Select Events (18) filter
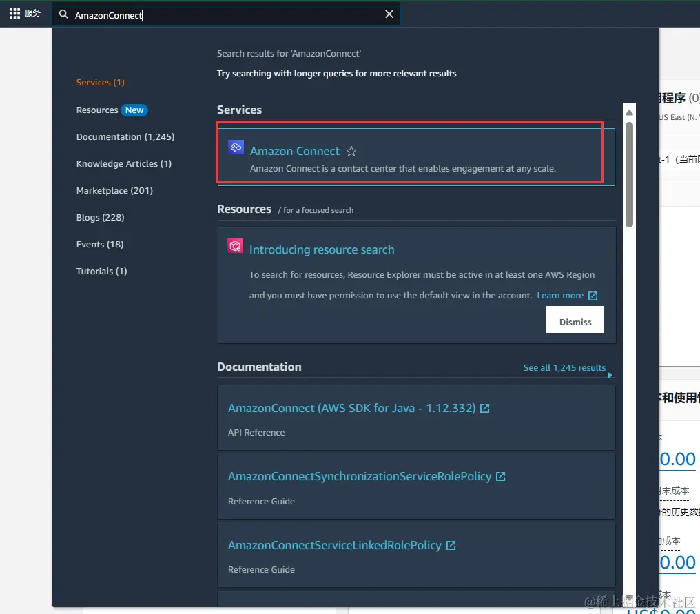This screenshot has width=700, height=614. point(99,244)
